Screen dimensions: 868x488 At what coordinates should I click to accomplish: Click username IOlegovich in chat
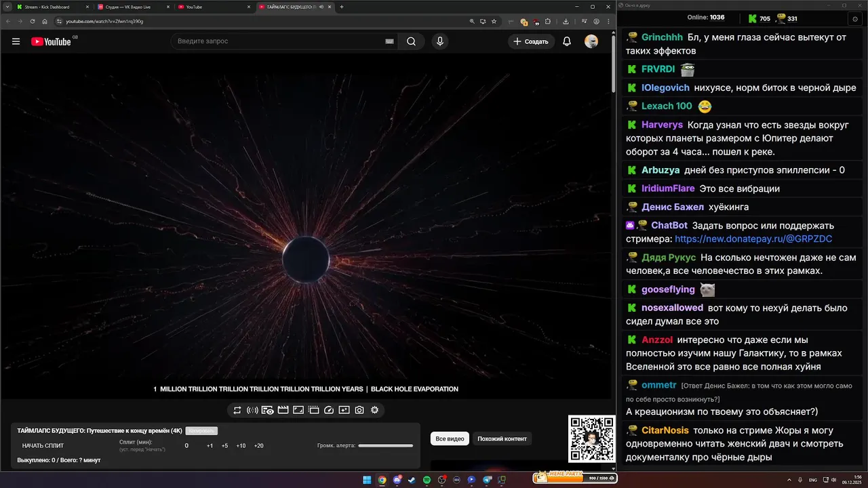pyautogui.click(x=665, y=87)
